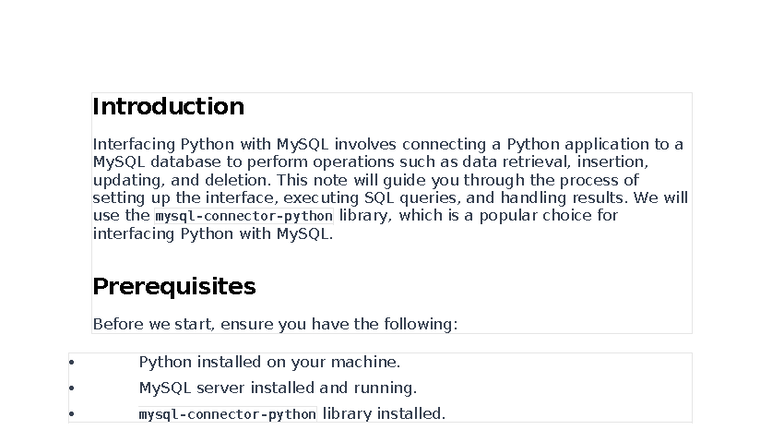This screenshot has height=441, width=784.
Task: Click line starting 'updating, and deletion. This note'
Action: pos(366,180)
